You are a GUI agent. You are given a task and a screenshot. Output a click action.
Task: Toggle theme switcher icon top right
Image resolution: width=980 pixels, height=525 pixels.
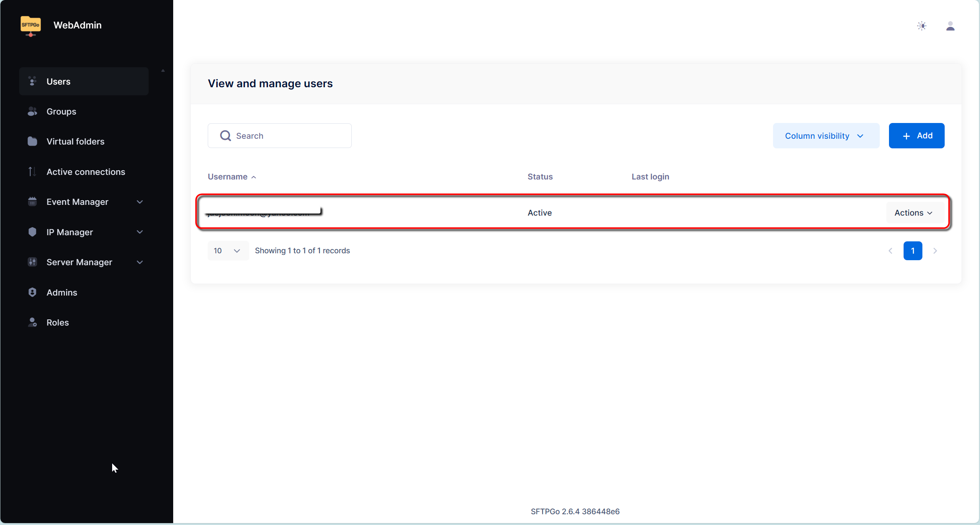pos(922,25)
